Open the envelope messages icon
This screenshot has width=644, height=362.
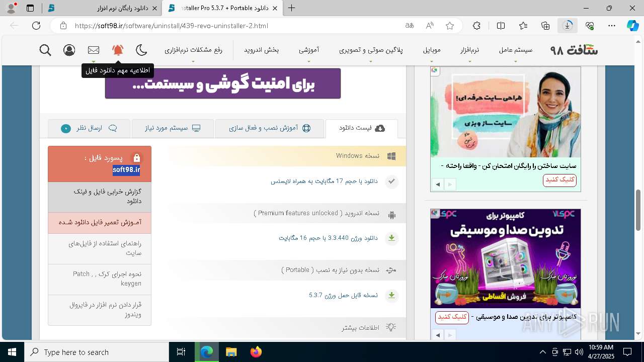click(x=94, y=50)
